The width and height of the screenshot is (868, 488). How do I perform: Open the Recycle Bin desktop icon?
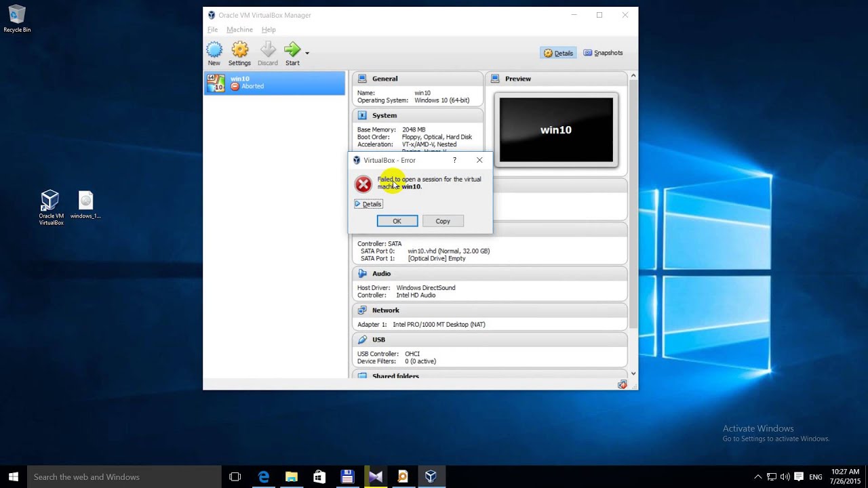[x=17, y=19]
